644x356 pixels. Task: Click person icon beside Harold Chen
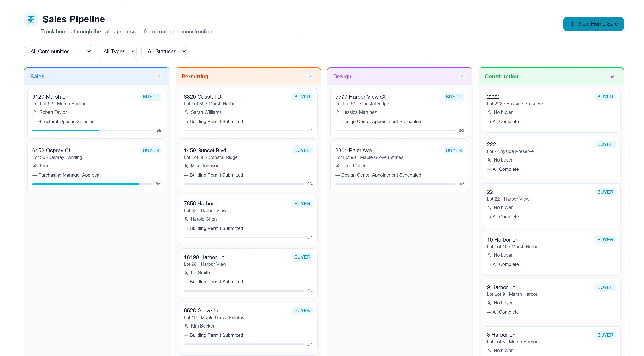point(186,219)
